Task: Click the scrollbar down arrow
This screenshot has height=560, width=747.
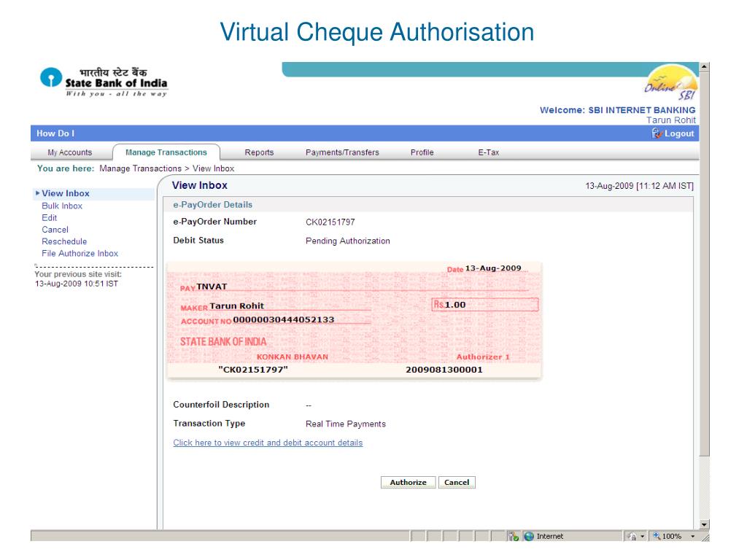Action: pyautogui.click(x=704, y=525)
